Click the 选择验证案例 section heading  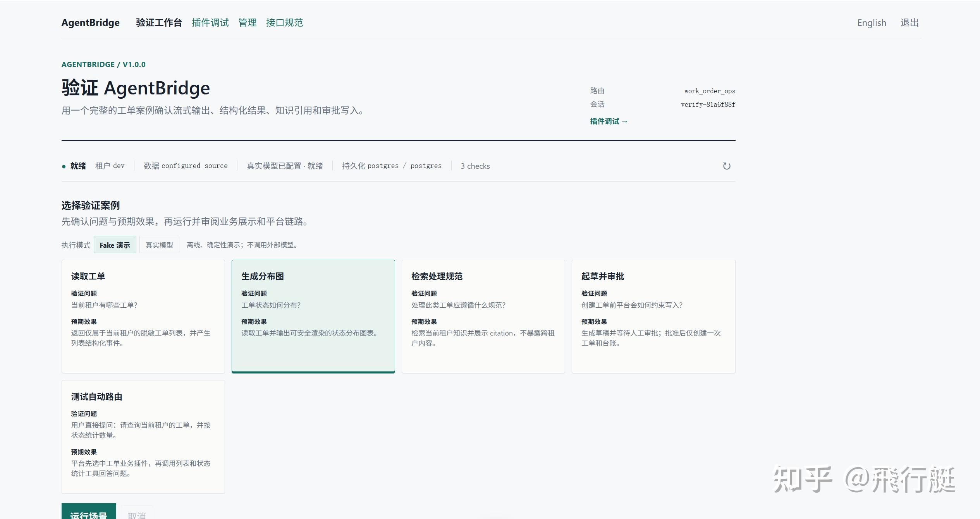(91, 205)
